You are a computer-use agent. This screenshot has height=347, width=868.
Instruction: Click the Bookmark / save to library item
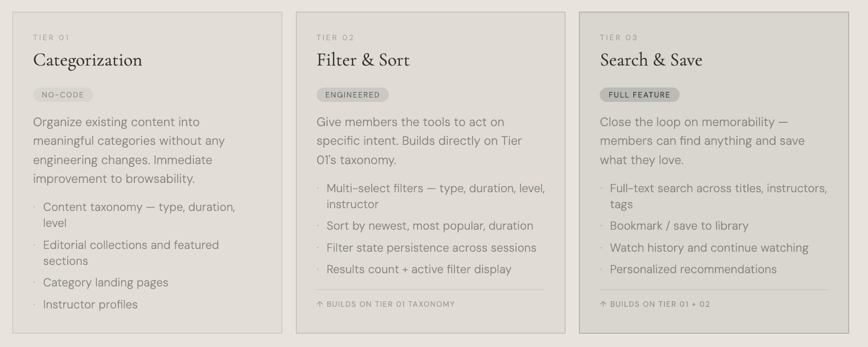tap(679, 226)
